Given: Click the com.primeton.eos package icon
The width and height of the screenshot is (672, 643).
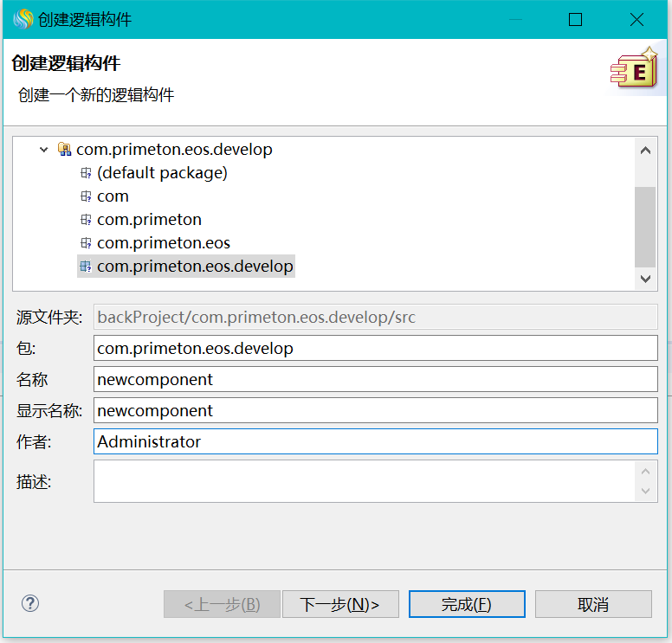Looking at the screenshot, I should (x=86, y=243).
